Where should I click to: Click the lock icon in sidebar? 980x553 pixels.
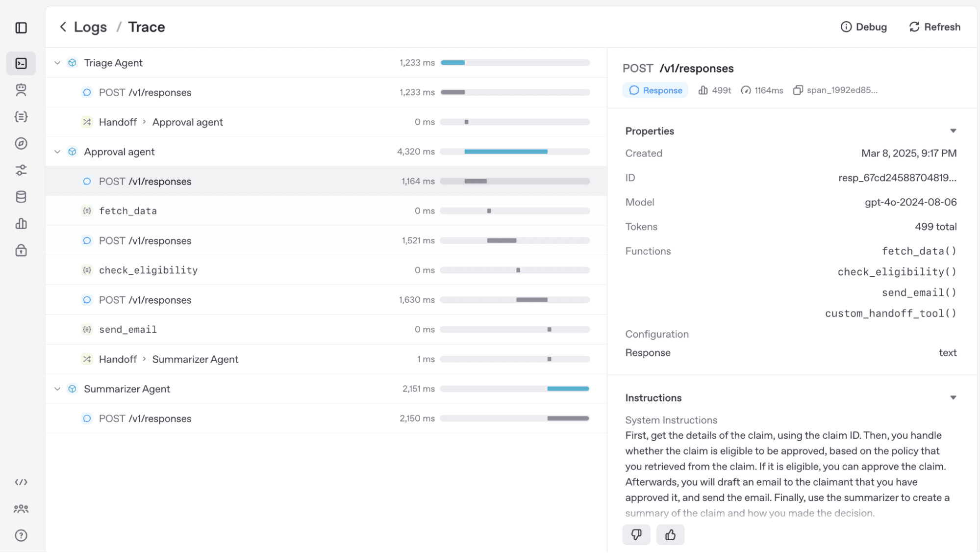tap(21, 250)
